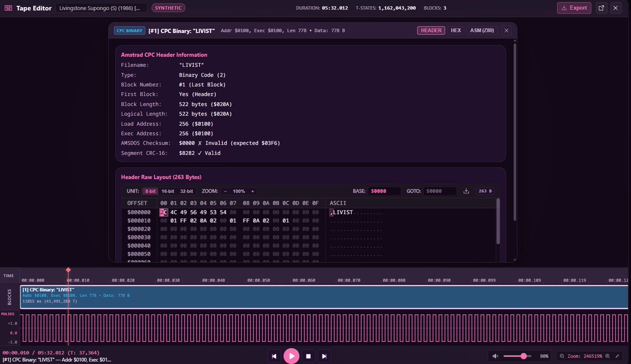The width and height of the screenshot is (631, 364).
Task: Click the BASE address input field
Action: pyautogui.click(x=384, y=191)
